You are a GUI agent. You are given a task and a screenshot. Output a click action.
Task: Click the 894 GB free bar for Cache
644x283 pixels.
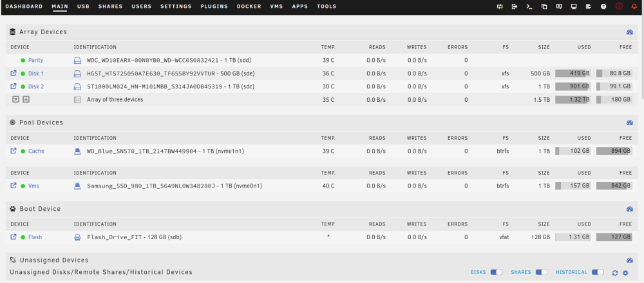coord(614,151)
